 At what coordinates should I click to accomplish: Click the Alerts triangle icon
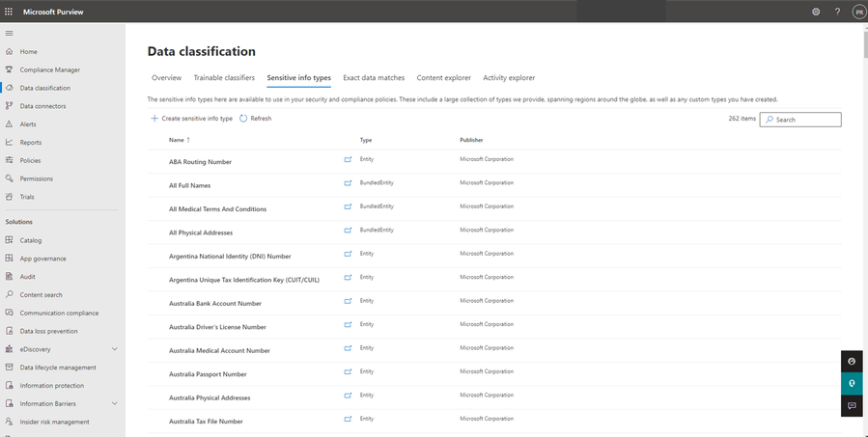pos(10,124)
